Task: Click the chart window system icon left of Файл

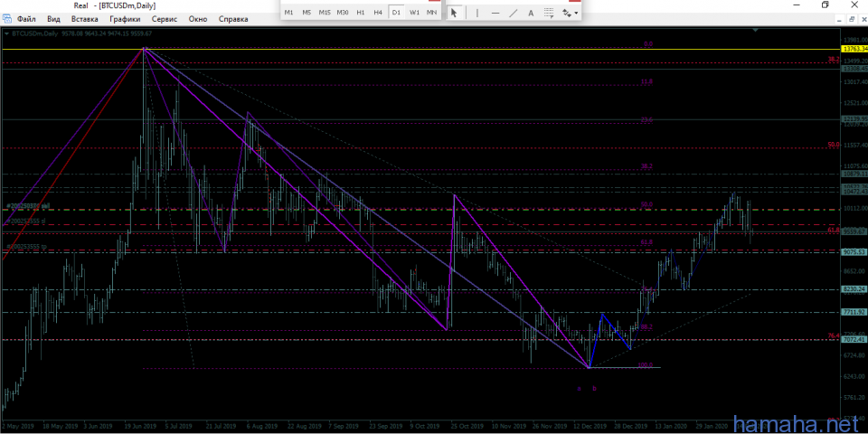Action: [x=7, y=19]
